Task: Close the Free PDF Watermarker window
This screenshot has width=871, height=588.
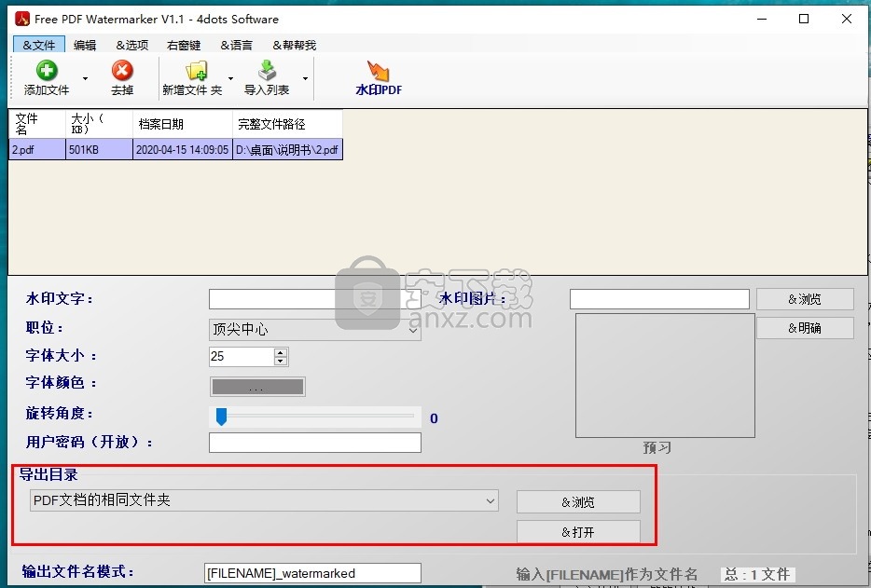Action: (x=847, y=19)
